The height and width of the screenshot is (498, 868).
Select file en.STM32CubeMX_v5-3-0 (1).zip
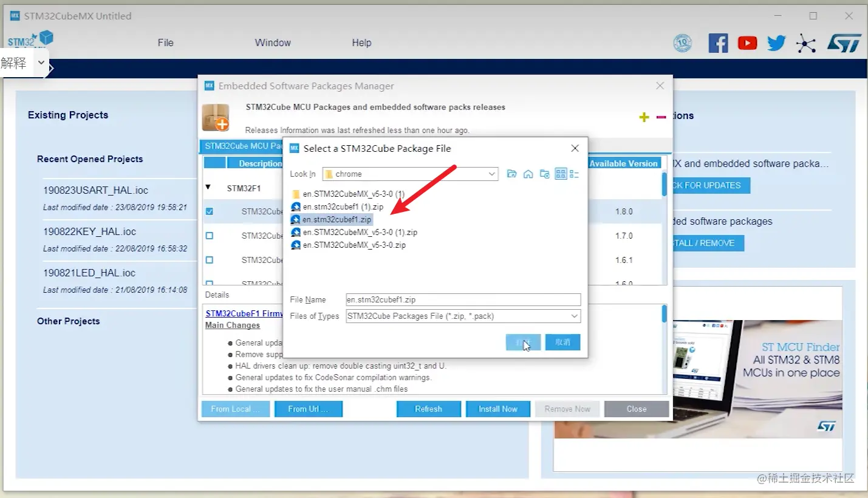[x=354, y=232]
